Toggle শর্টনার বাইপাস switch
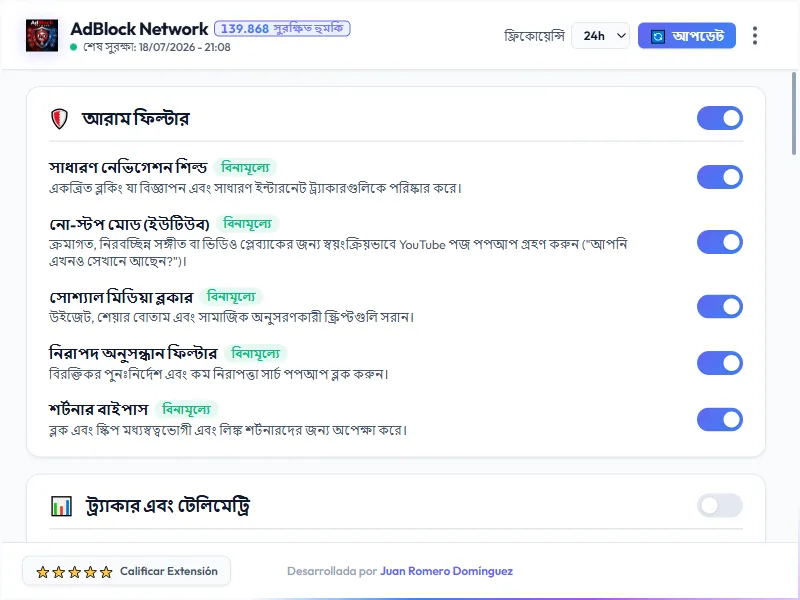This screenshot has width=800, height=600. (719, 419)
